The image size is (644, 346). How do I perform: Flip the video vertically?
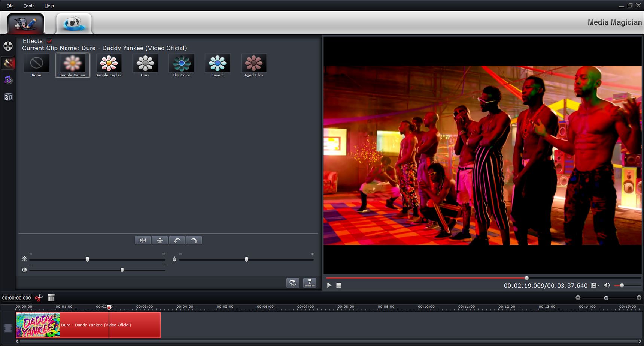[160, 240]
